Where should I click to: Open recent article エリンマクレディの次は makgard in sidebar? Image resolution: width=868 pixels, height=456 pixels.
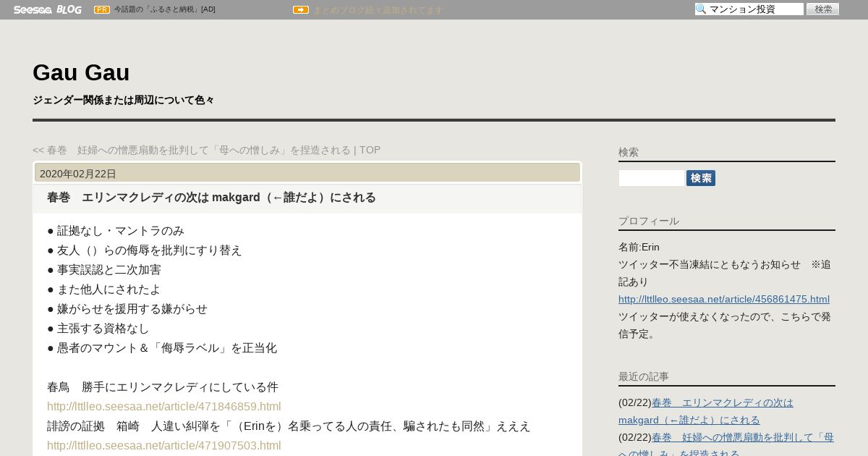[706, 411]
